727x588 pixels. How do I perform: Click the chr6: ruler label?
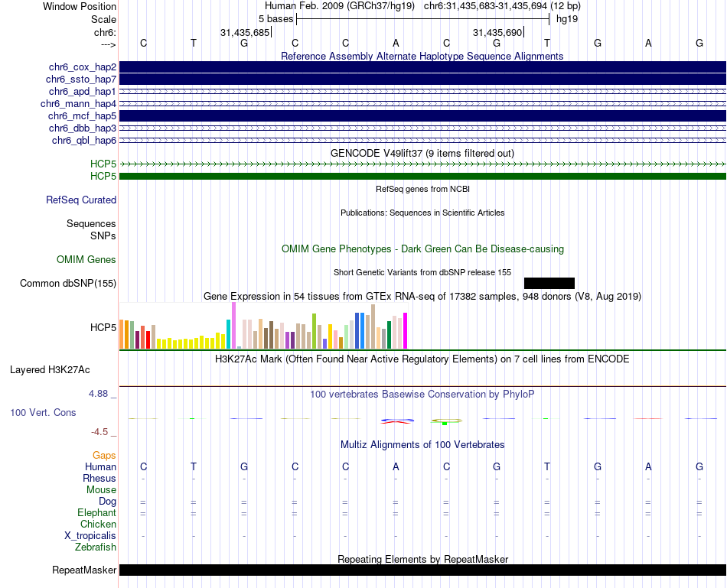click(x=105, y=32)
